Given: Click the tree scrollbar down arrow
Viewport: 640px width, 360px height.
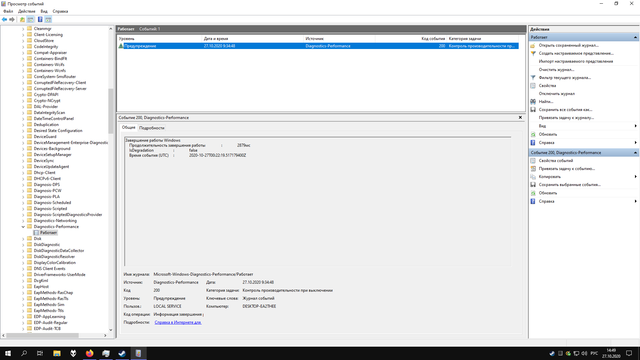Looking at the screenshot, I should coord(111,330).
